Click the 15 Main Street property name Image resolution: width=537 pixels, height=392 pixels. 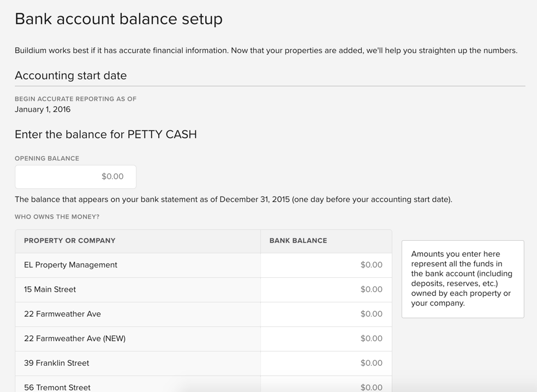(x=50, y=289)
